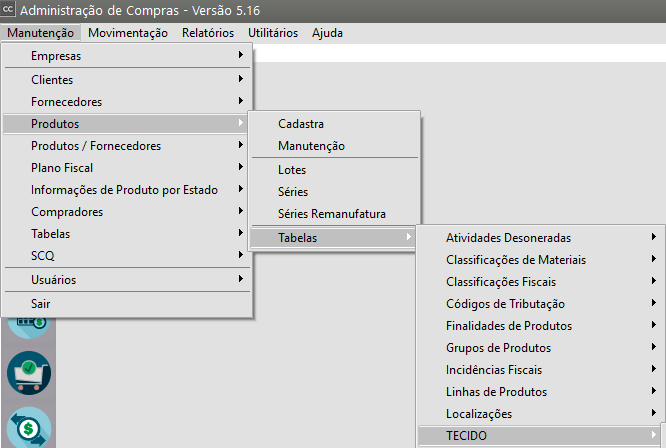Select Lotes from the submenu
This screenshot has width=666, height=448.
point(292,170)
